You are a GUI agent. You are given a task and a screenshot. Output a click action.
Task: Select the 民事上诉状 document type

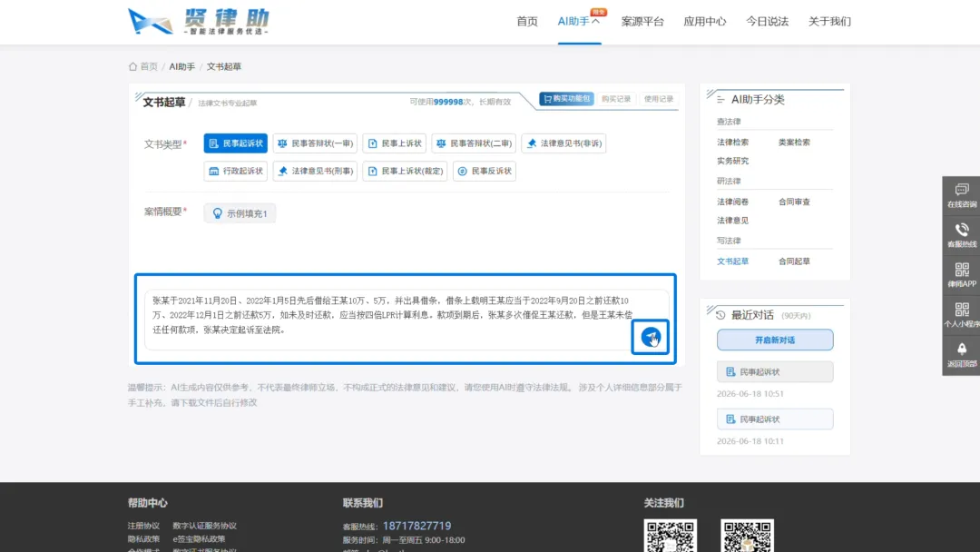click(x=395, y=143)
